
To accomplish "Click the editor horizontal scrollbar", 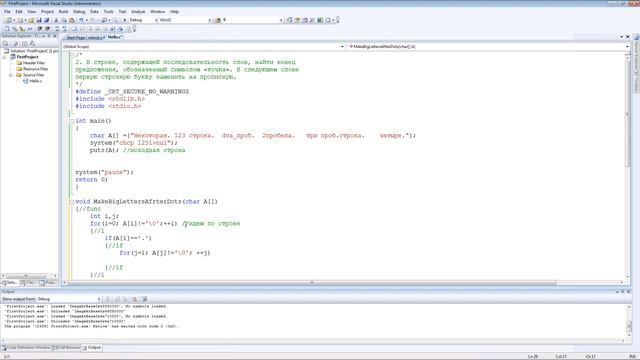I will 312,282.
